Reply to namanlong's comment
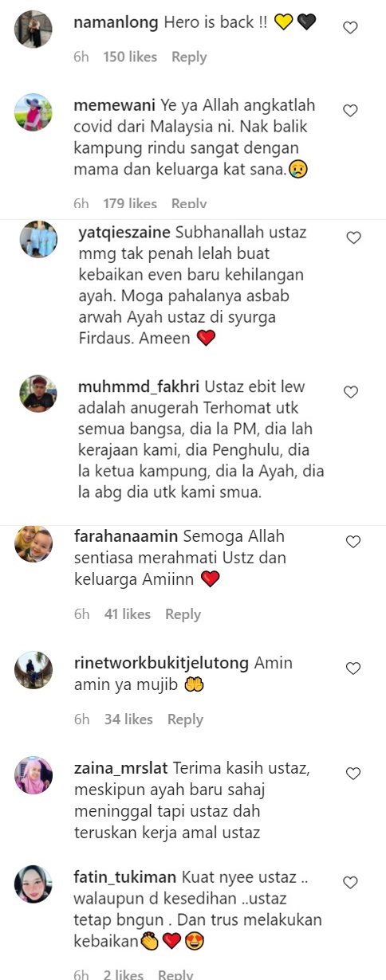386x980 pixels. (189, 57)
